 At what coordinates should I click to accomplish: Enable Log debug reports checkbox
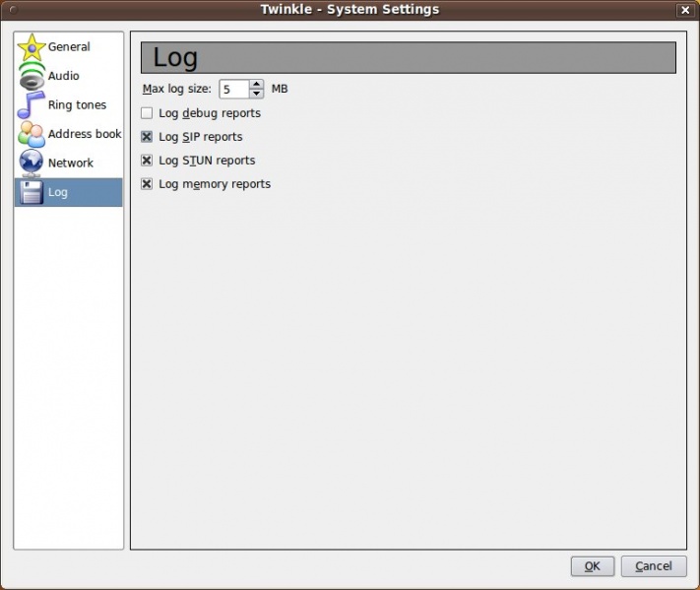pos(147,113)
